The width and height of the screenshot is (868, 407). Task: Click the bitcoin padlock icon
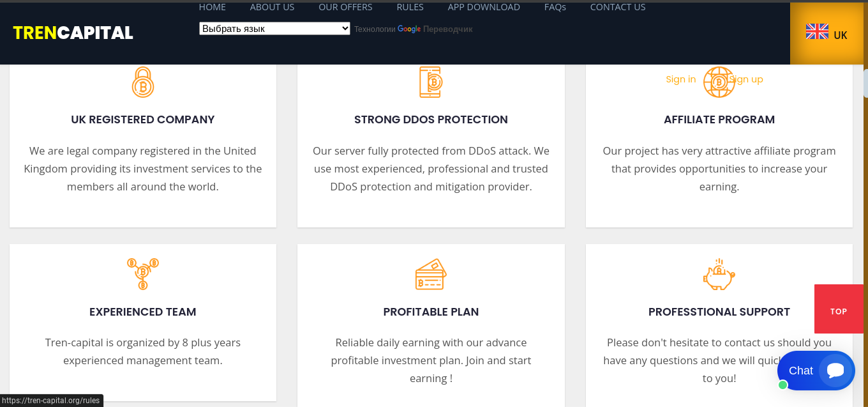[x=143, y=82]
